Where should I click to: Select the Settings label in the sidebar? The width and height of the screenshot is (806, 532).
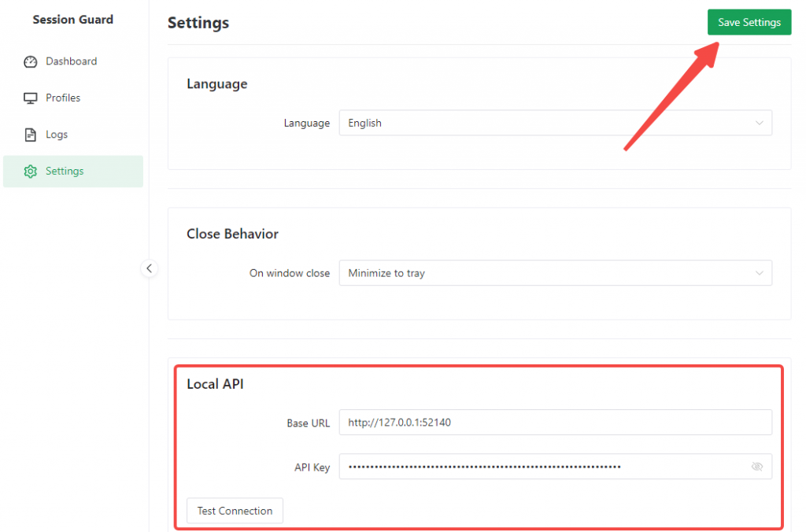click(x=65, y=172)
